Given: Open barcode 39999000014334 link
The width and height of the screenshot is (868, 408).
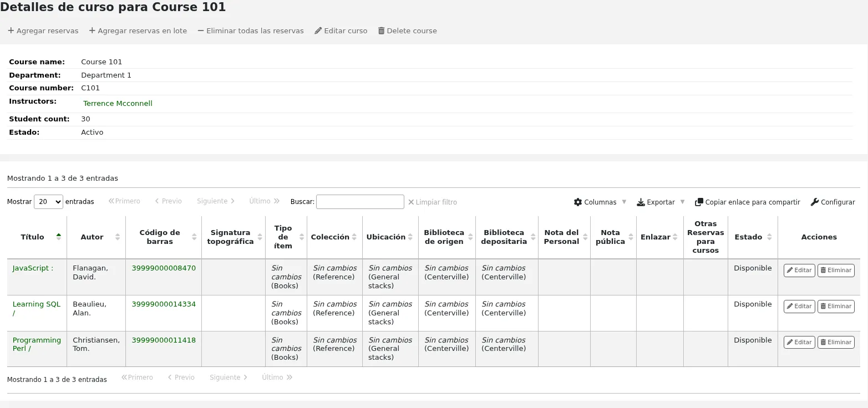Looking at the screenshot, I should click(x=164, y=304).
